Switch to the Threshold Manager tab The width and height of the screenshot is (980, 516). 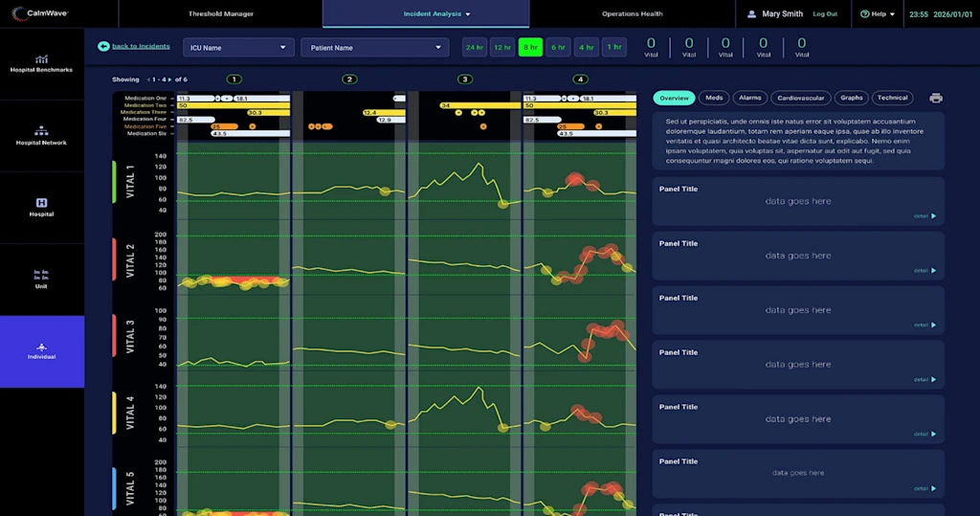(x=221, y=14)
